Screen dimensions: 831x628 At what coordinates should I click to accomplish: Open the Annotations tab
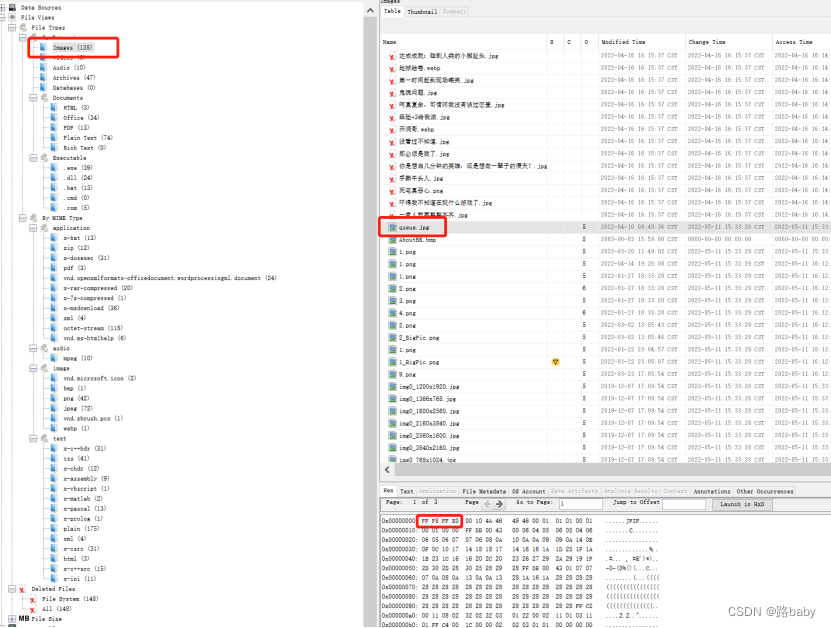coord(712,491)
